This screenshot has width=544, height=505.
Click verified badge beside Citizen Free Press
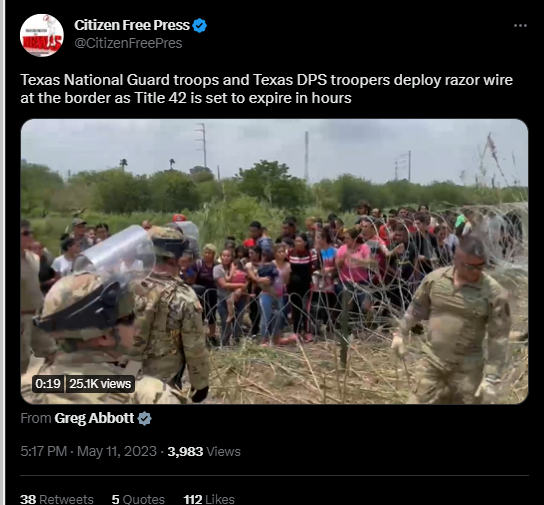199,26
